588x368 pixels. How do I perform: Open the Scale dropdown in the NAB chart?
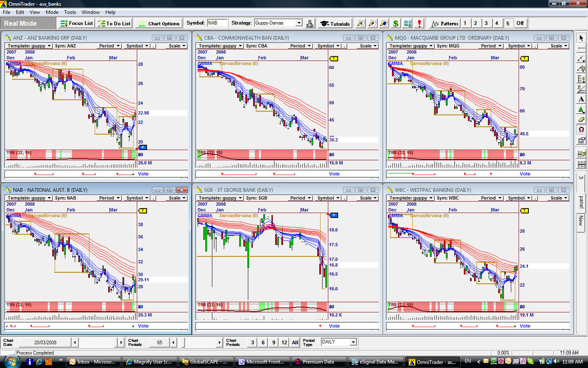pyautogui.click(x=177, y=198)
